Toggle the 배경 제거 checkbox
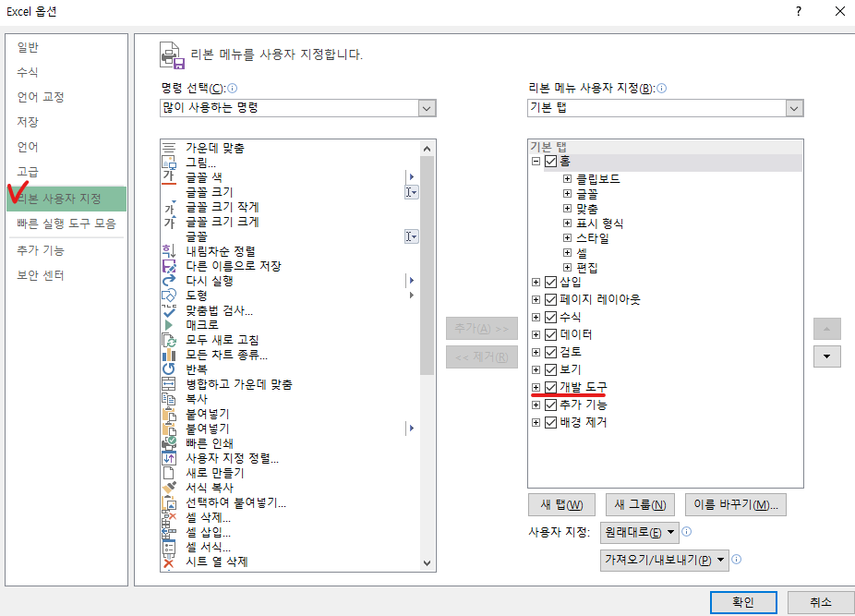855x616 pixels. [550, 422]
